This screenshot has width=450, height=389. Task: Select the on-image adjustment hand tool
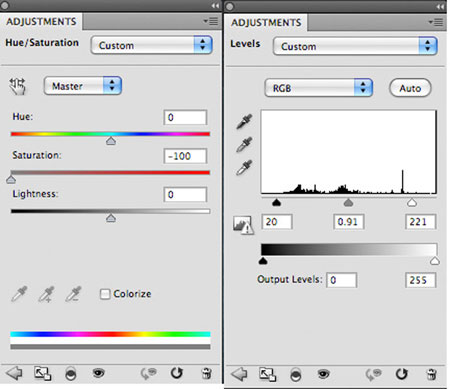(17, 86)
